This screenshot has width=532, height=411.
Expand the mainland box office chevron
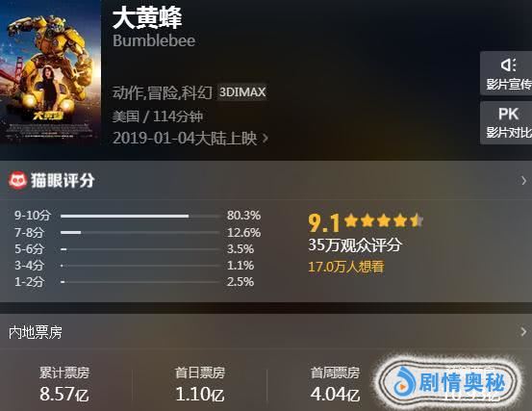(524, 331)
